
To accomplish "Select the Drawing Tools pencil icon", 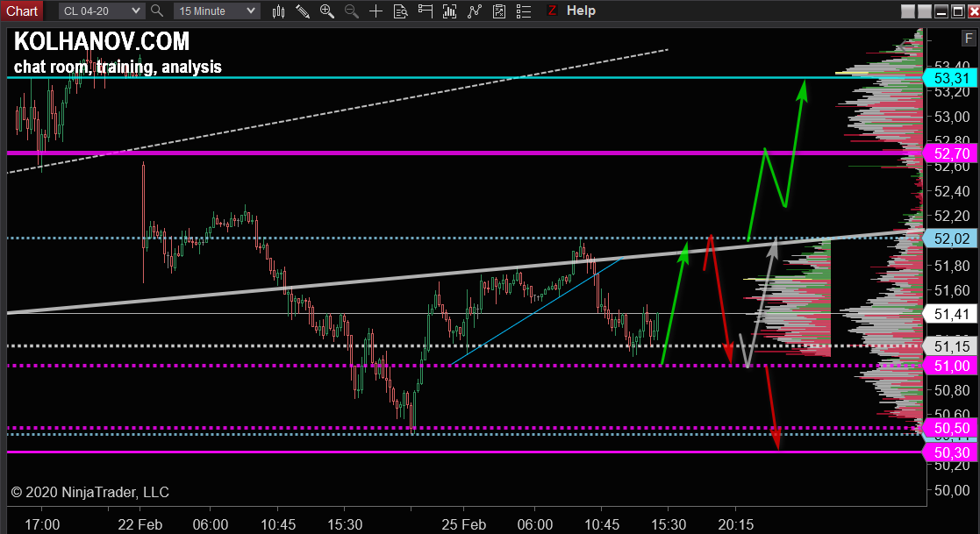I will (304, 11).
